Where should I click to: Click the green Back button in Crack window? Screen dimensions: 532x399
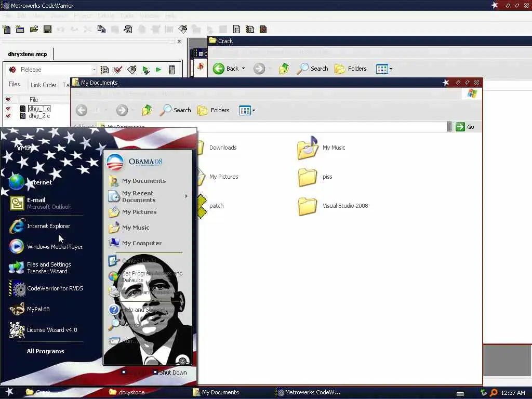coord(225,69)
